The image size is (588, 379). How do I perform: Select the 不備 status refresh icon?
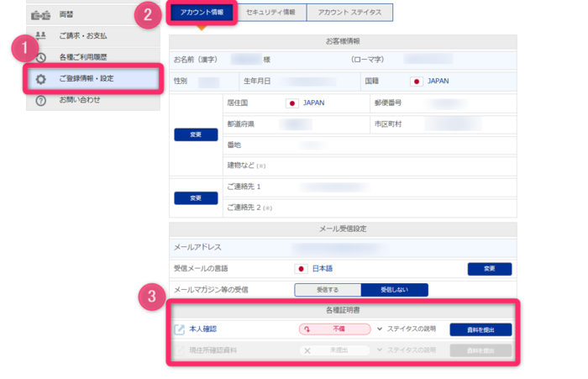(x=307, y=329)
